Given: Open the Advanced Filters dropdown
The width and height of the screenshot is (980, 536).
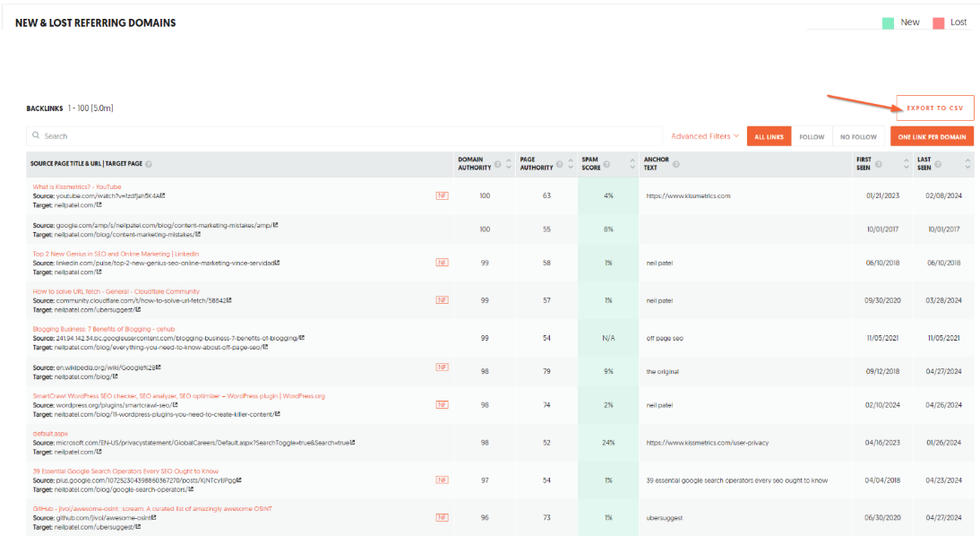Looking at the screenshot, I should click(x=705, y=136).
